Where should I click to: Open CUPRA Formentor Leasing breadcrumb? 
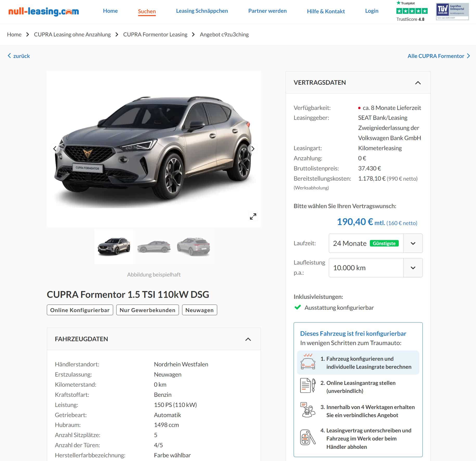click(x=155, y=34)
